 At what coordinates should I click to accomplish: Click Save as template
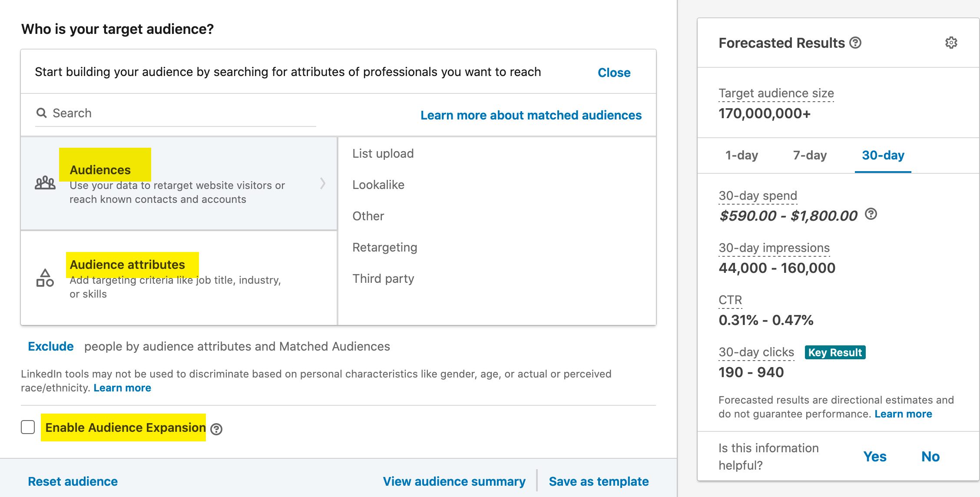point(599,481)
